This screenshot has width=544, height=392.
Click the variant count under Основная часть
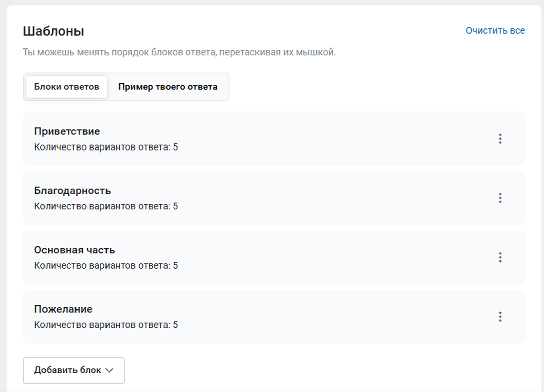pos(106,266)
